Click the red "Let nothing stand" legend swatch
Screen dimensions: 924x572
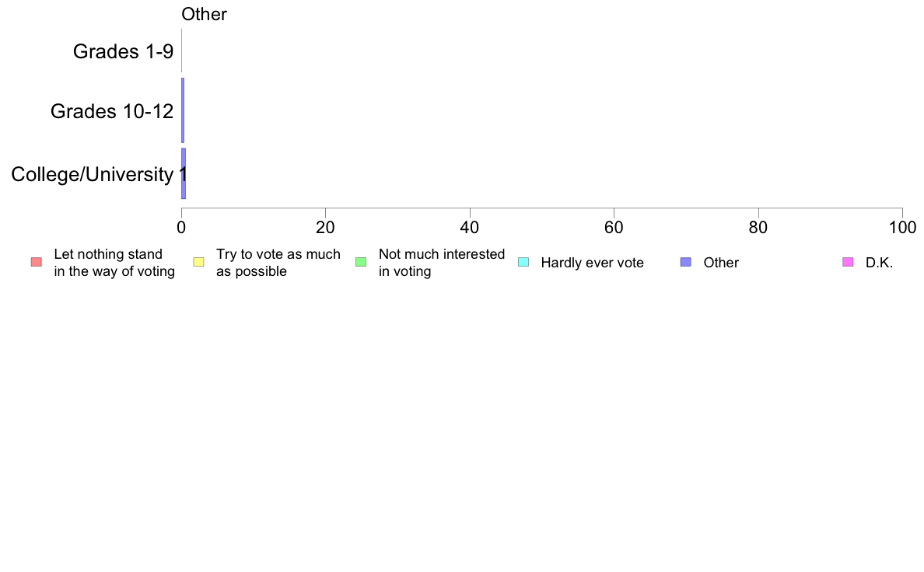click(36, 262)
